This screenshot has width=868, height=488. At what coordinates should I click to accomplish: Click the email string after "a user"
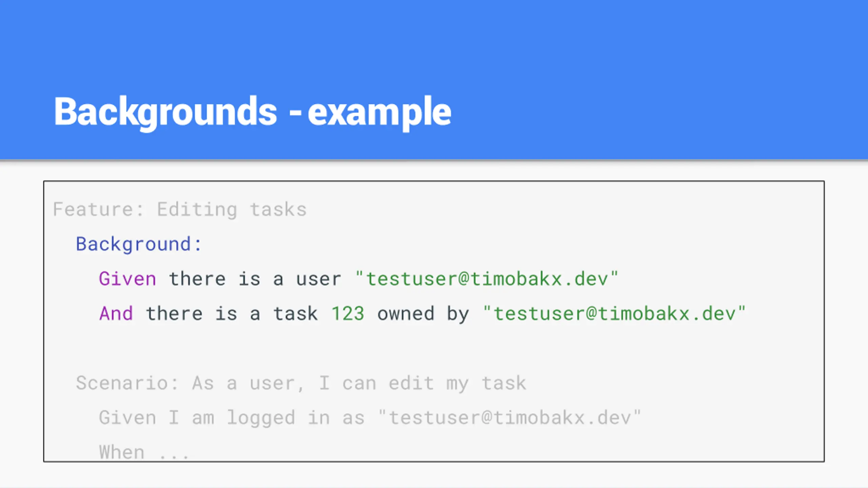point(487,279)
